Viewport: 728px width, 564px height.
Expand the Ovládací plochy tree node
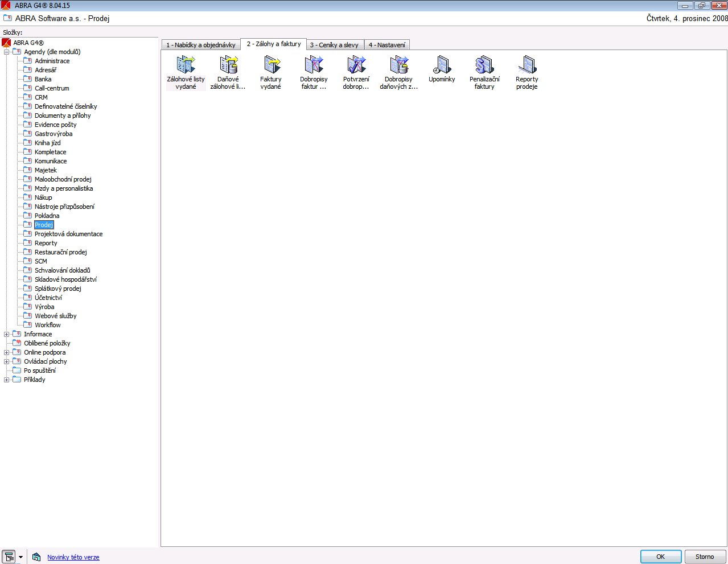pyautogui.click(x=6, y=361)
